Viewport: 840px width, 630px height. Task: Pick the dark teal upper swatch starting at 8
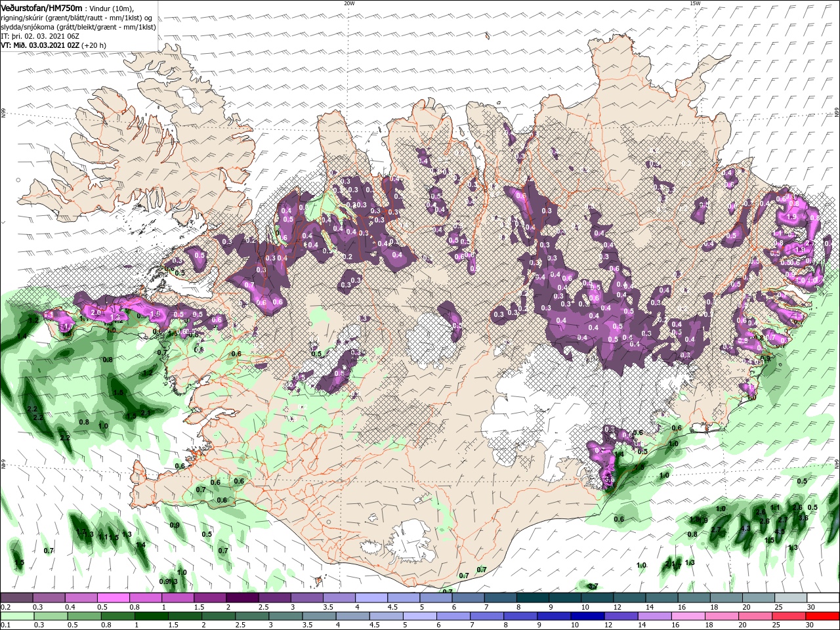pos(532,598)
